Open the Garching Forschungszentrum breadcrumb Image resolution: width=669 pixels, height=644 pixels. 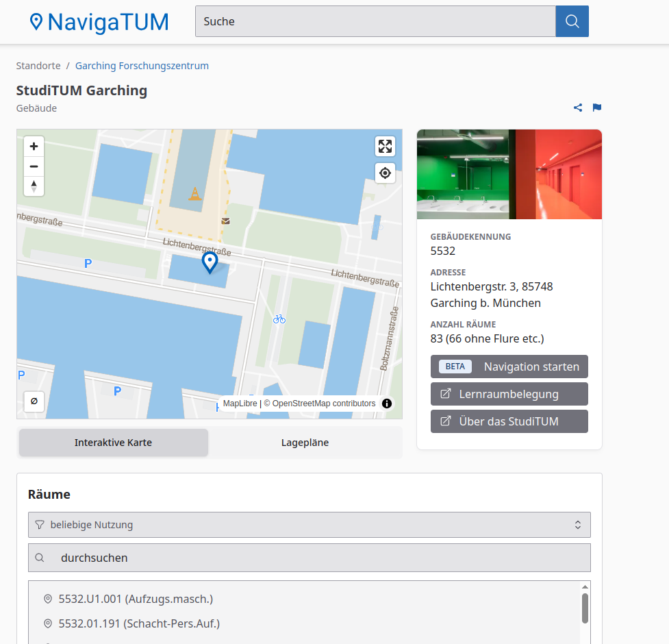pyautogui.click(x=142, y=66)
